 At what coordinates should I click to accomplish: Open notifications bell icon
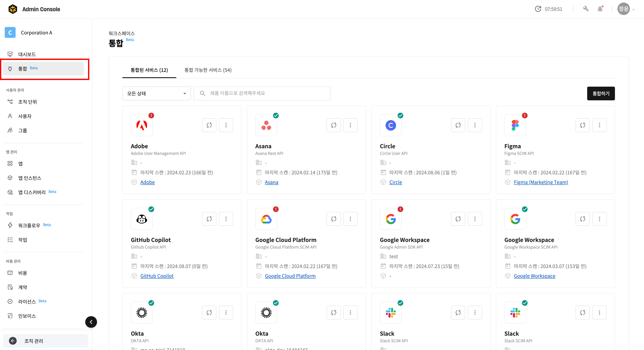pos(600,9)
